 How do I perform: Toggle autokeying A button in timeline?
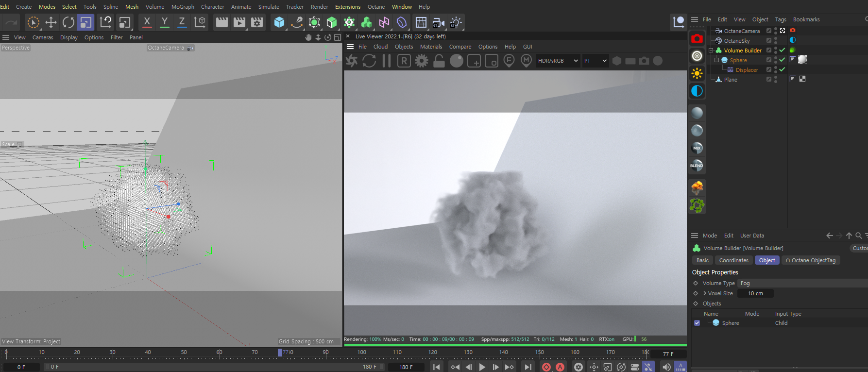(560, 367)
